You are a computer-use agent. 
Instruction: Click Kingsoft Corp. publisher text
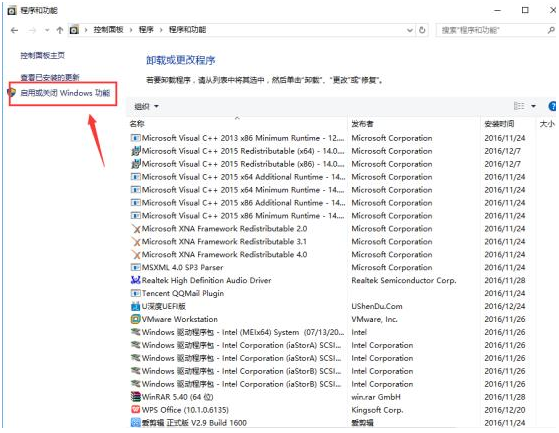tap(377, 410)
